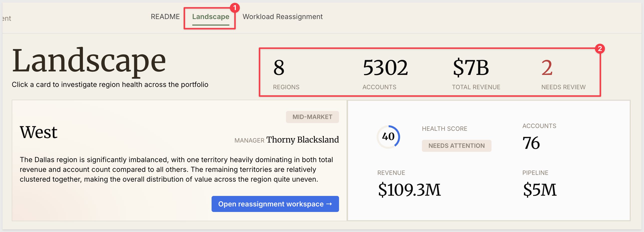Click the Dallas region imbalance description

click(177, 169)
